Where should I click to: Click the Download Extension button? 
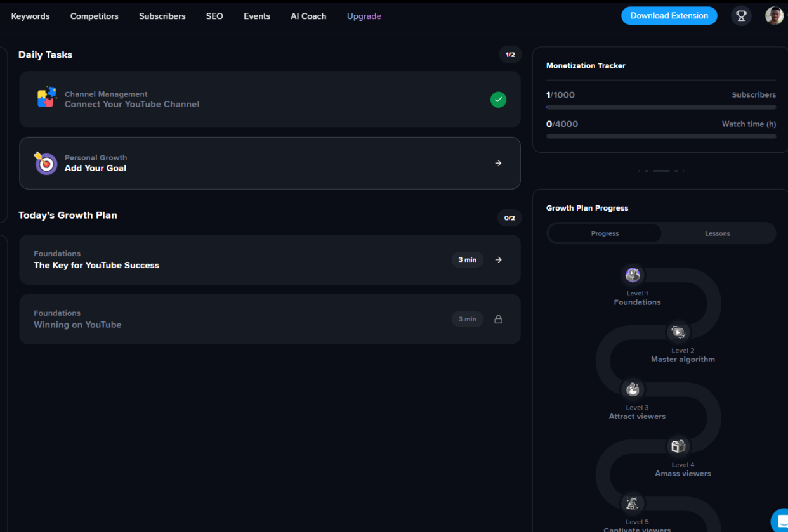coord(669,16)
